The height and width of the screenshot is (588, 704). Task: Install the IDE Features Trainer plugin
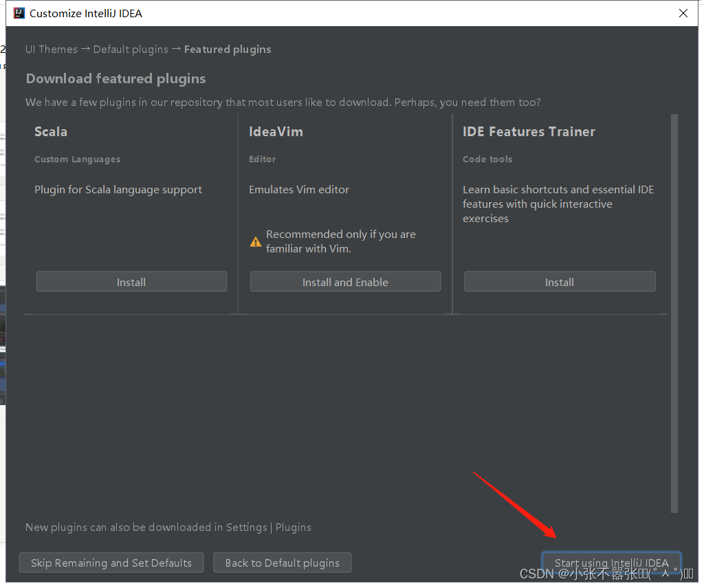[560, 282]
